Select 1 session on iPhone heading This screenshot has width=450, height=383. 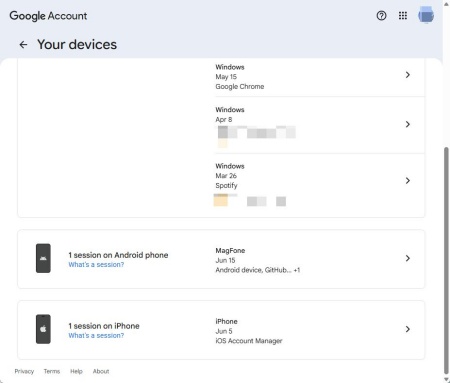point(104,326)
